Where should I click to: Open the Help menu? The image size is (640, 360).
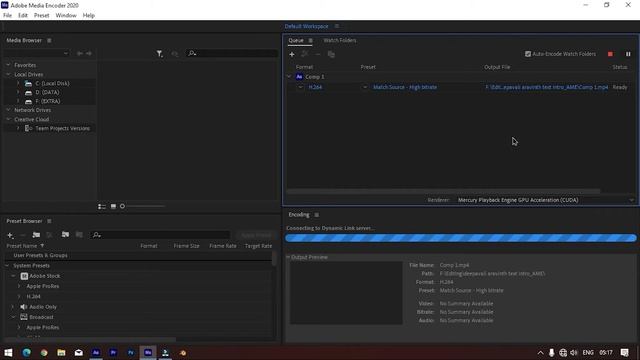[89, 16]
